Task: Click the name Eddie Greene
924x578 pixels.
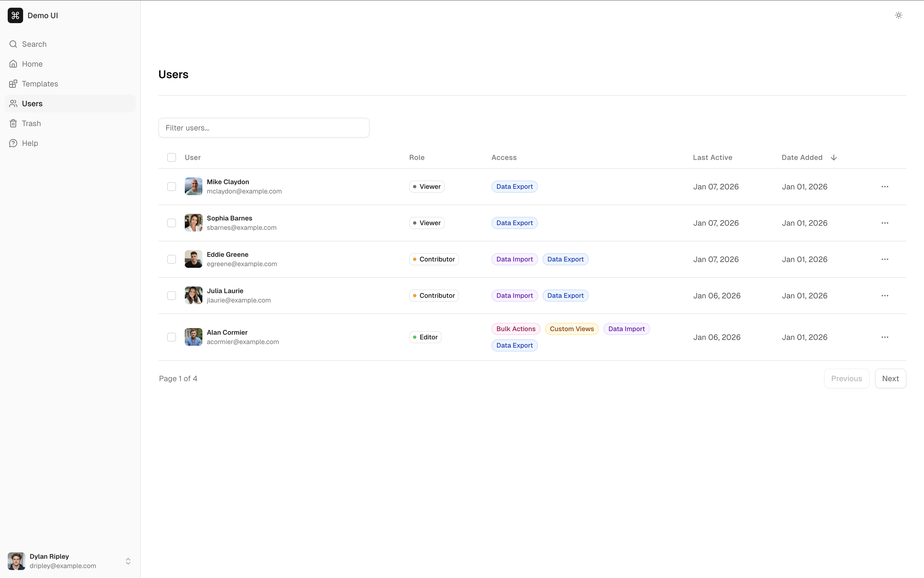Action: 228,255
